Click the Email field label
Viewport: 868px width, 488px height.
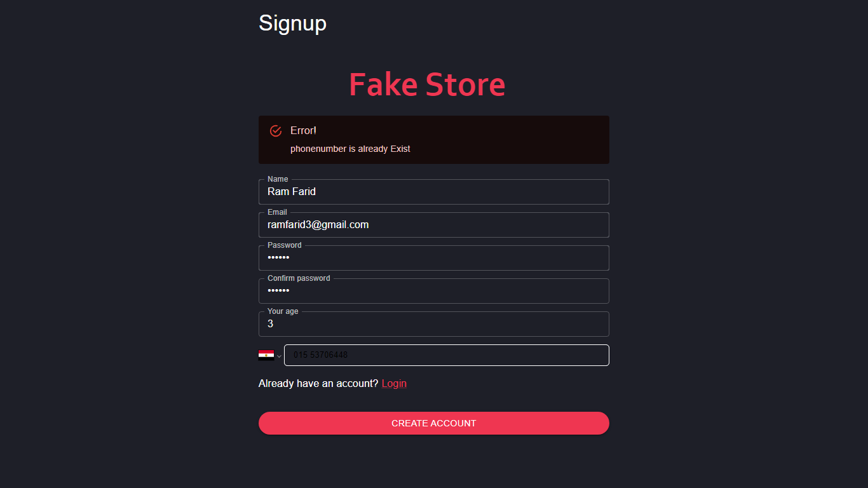[x=277, y=212]
